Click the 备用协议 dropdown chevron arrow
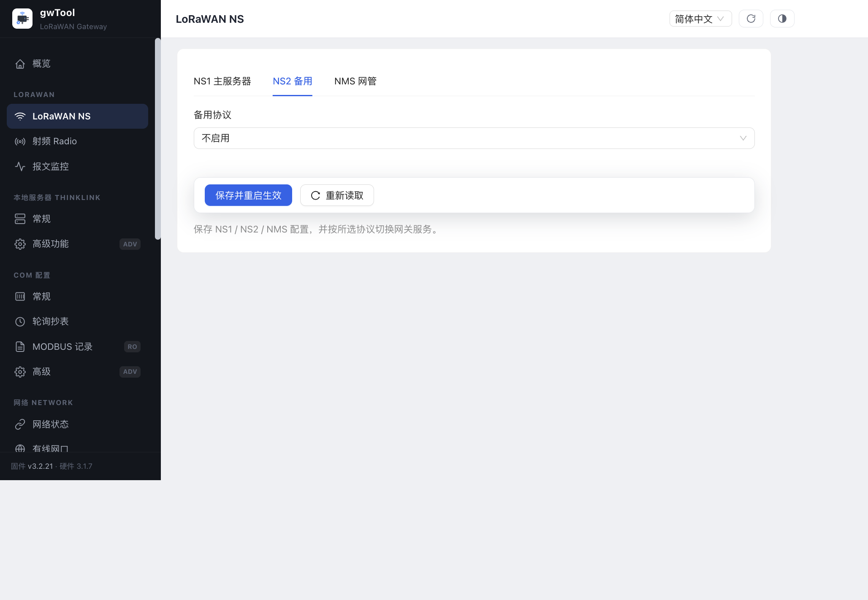The width and height of the screenshot is (868, 600). [743, 138]
